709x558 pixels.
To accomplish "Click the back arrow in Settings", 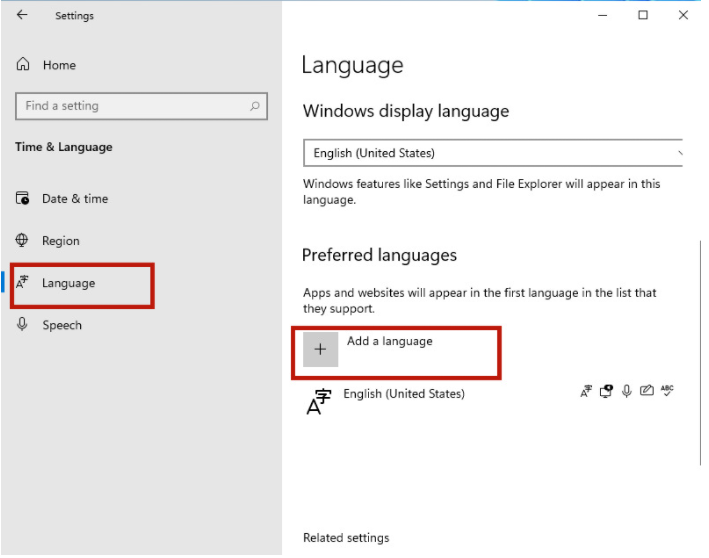I will (22, 15).
